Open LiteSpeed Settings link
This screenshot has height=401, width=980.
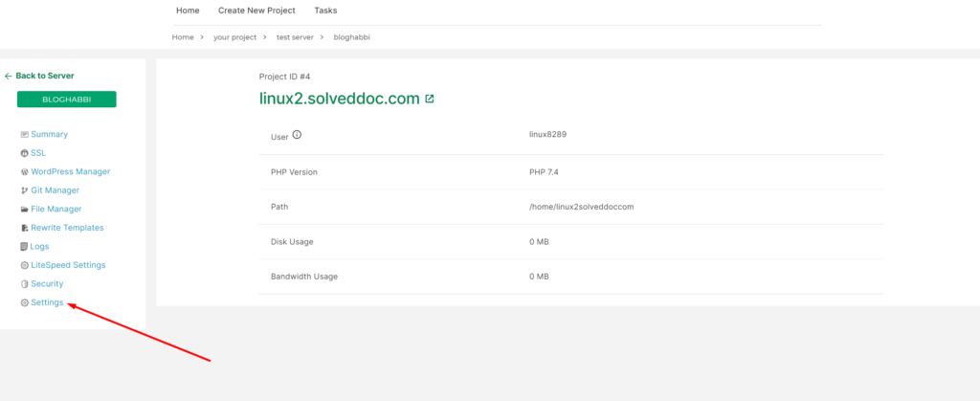pos(68,265)
